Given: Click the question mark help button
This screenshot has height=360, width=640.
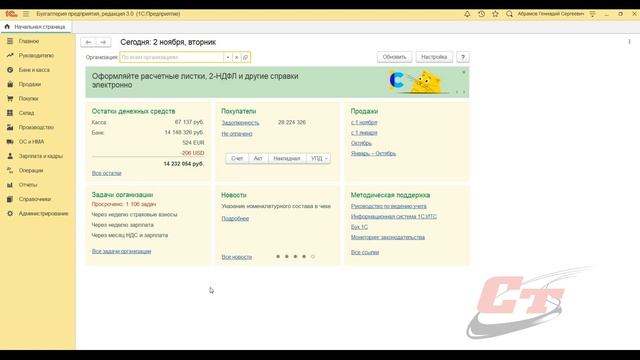Looking at the screenshot, I should [x=462, y=57].
